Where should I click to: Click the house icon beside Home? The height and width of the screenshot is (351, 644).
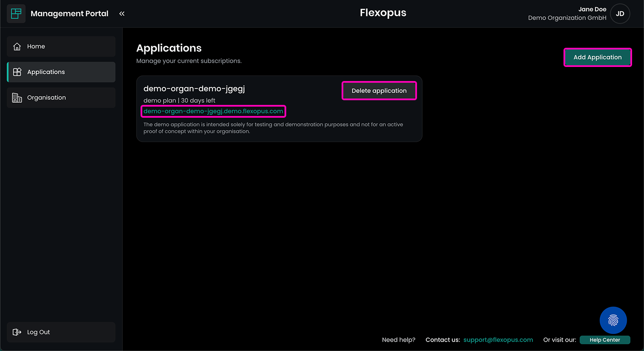(17, 46)
